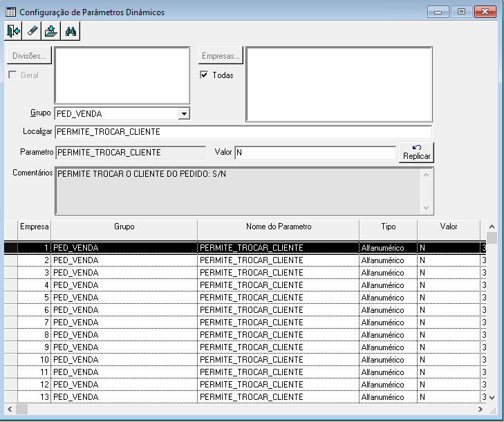
Task: Sort by the Empresa column header
Action: [34, 227]
